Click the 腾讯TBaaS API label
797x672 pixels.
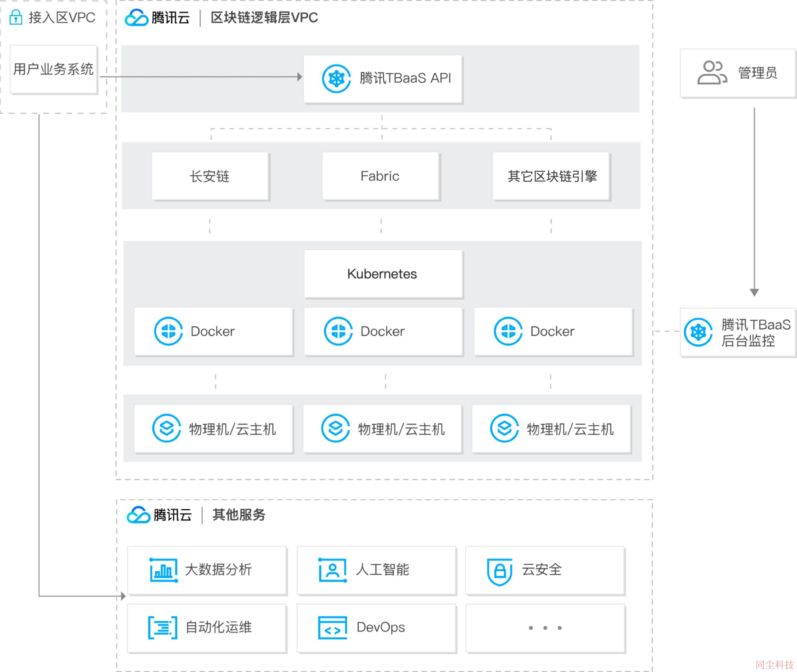click(x=405, y=78)
